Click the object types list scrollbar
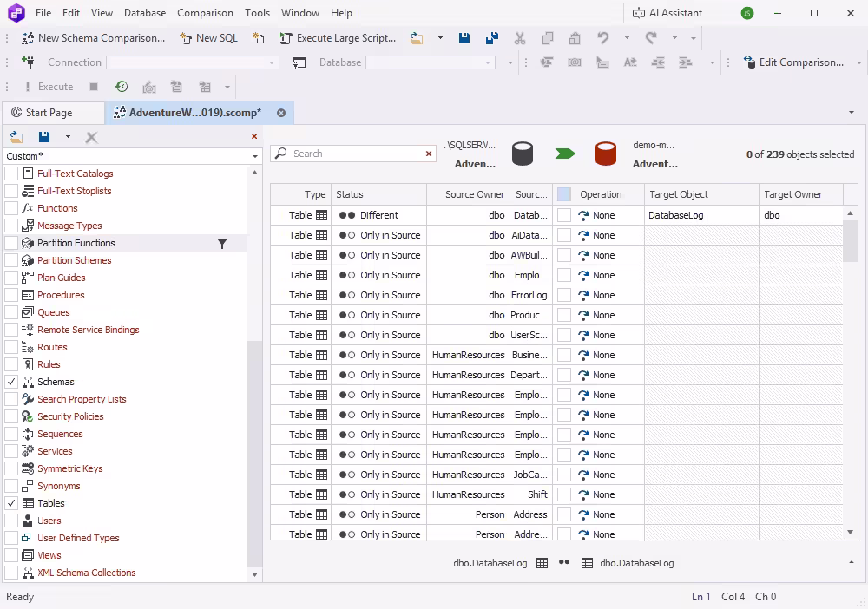The width and height of the screenshot is (868, 609). [x=254, y=454]
